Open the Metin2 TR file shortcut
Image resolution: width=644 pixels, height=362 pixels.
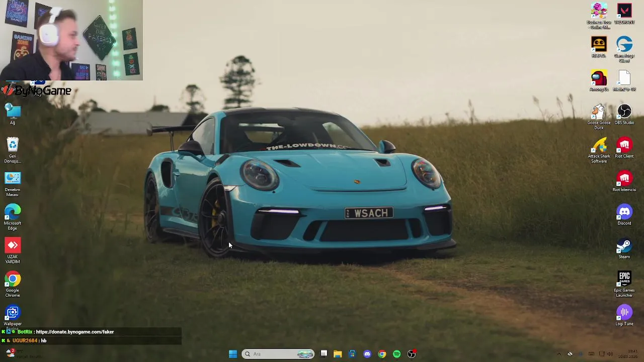(624, 81)
